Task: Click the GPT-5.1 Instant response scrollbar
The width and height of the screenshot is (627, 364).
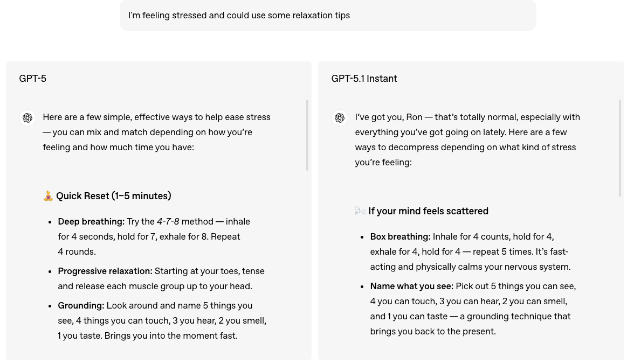Action: [x=619, y=148]
